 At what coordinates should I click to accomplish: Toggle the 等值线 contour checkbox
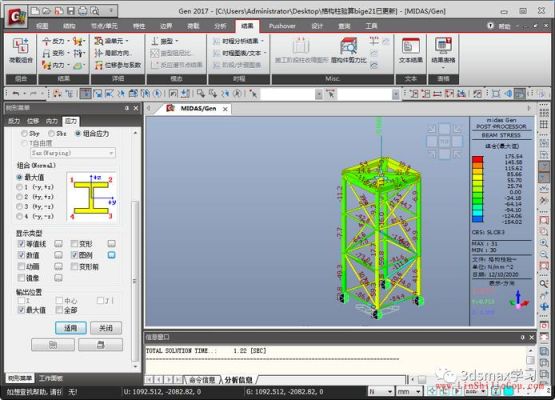click(21, 244)
